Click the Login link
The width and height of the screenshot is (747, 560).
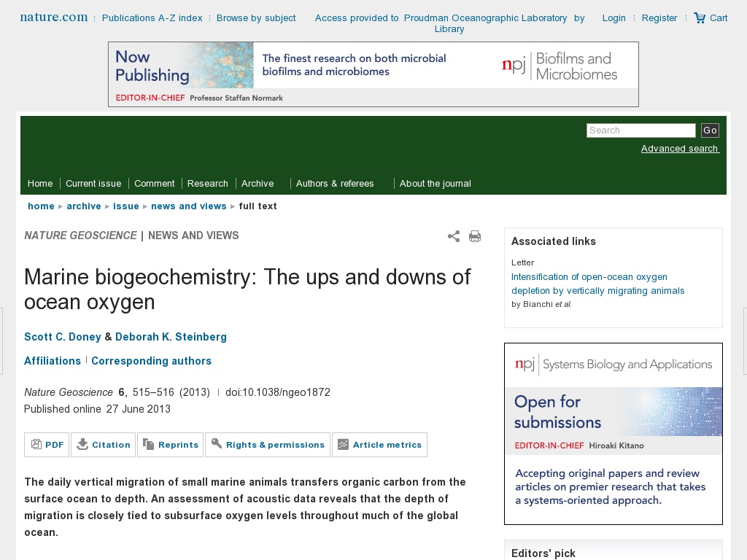614,18
